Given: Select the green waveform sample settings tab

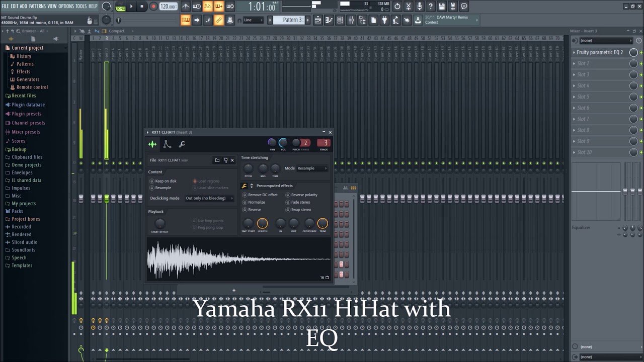Looking at the screenshot, I should tap(152, 144).
